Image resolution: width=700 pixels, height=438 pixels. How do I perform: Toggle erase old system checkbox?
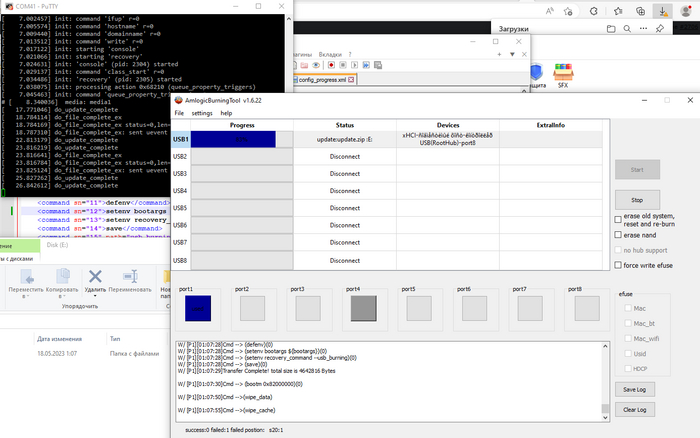pos(618,220)
